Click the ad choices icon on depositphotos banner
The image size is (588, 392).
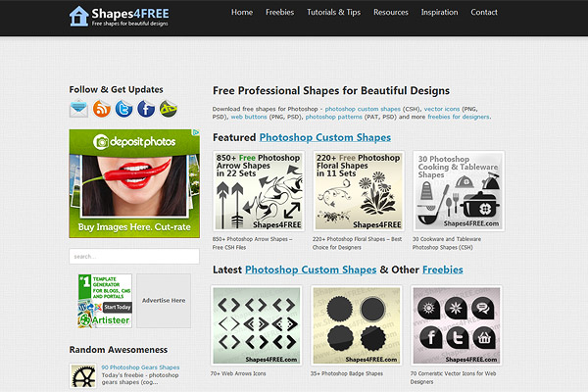point(196,132)
